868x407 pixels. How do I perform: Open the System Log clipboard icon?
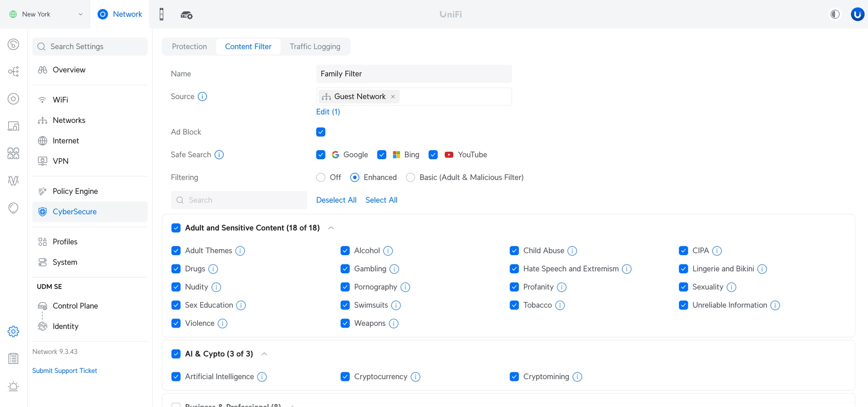[x=13, y=358]
